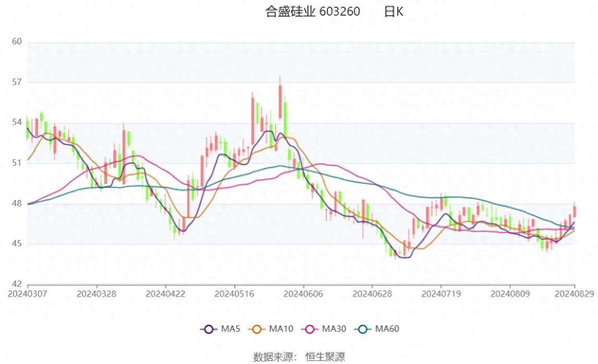The width and height of the screenshot is (598, 364).
Task: Toggle the MA30 legend series
Action: coord(324,329)
